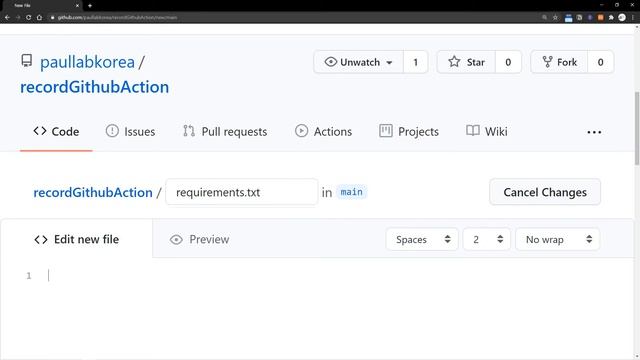Viewport: 640px width, 360px height.
Task: Click the address bar zoom magnifier icon
Action: pyautogui.click(x=544, y=18)
